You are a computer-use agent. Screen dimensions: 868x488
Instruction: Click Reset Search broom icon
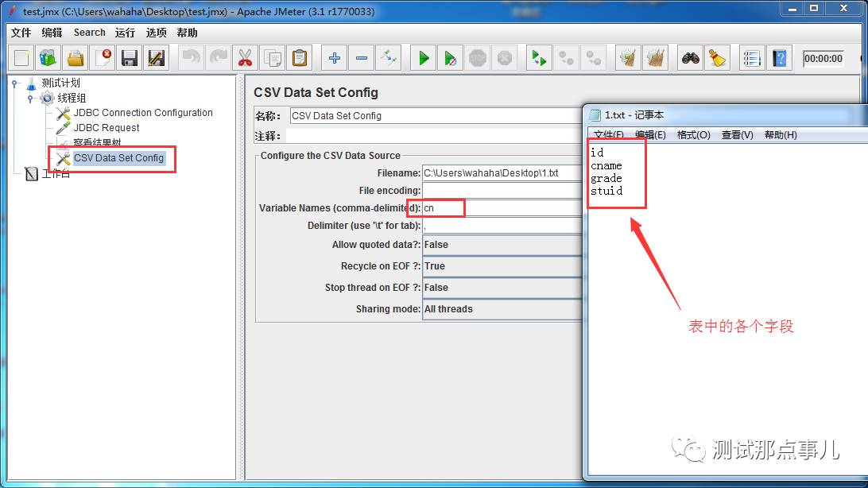tap(717, 58)
